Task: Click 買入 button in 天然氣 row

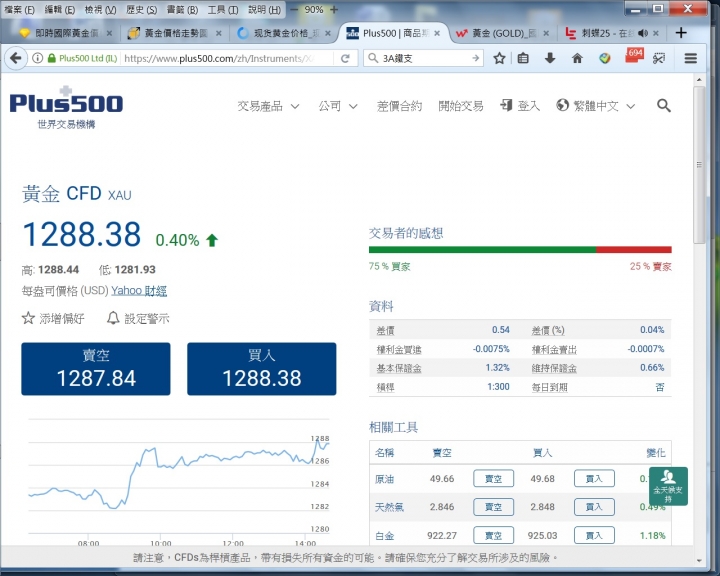Action: [594, 507]
